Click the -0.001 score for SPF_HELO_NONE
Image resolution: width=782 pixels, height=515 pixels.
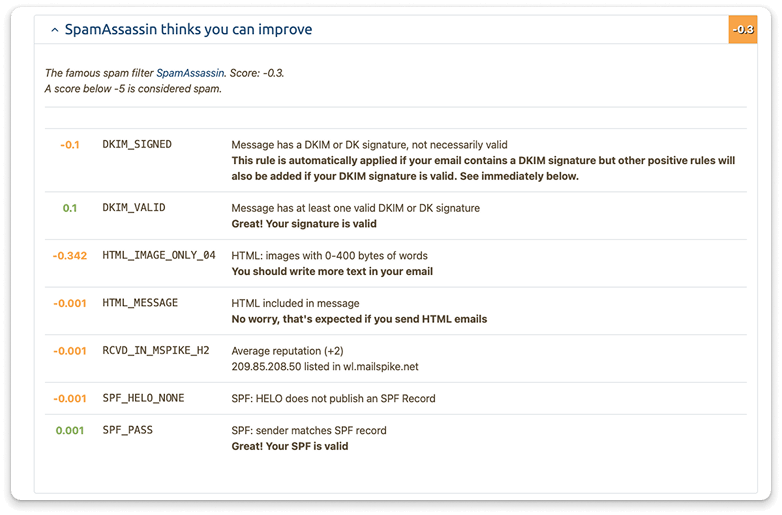tap(70, 398)
